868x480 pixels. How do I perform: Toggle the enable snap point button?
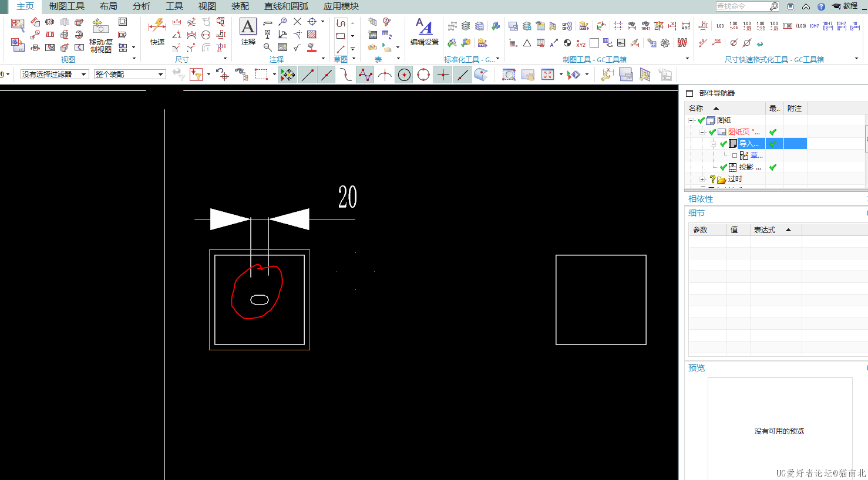coord(288,75)
